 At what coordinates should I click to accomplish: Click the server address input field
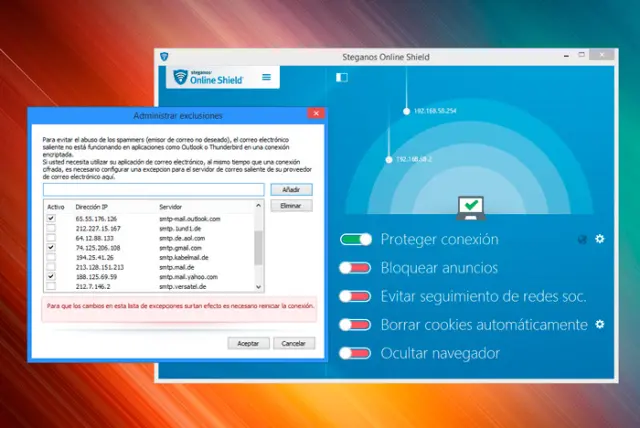click(153, 189)
